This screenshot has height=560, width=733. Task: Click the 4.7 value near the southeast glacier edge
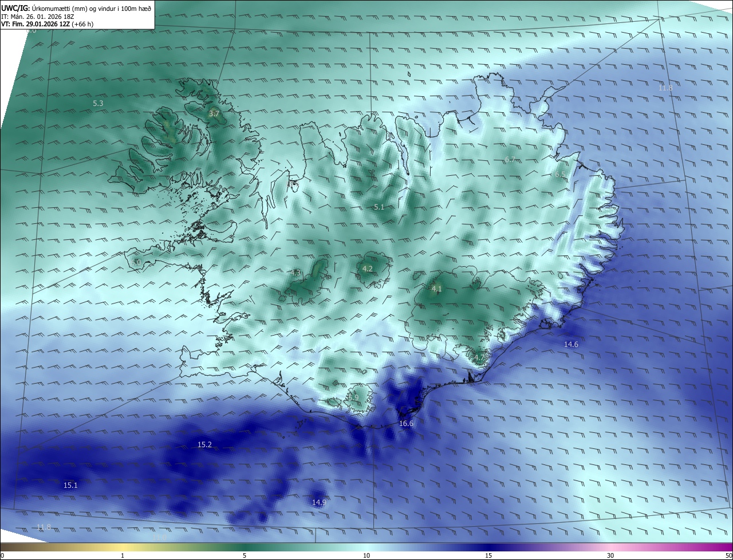[x=479, y=358]
